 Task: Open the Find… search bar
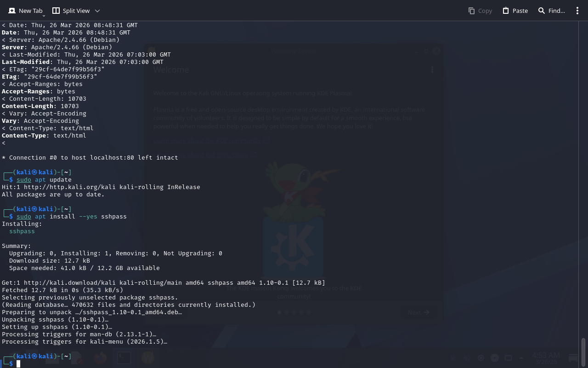click(551, 11)
